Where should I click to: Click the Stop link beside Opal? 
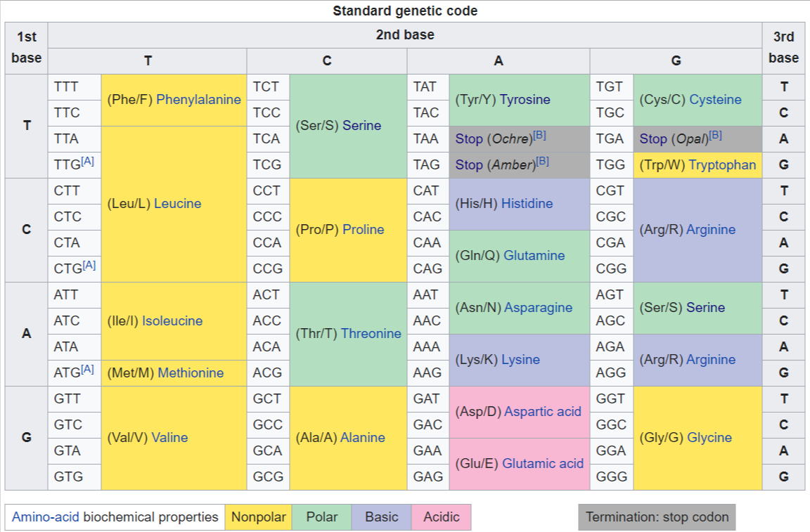pos(653,139)
